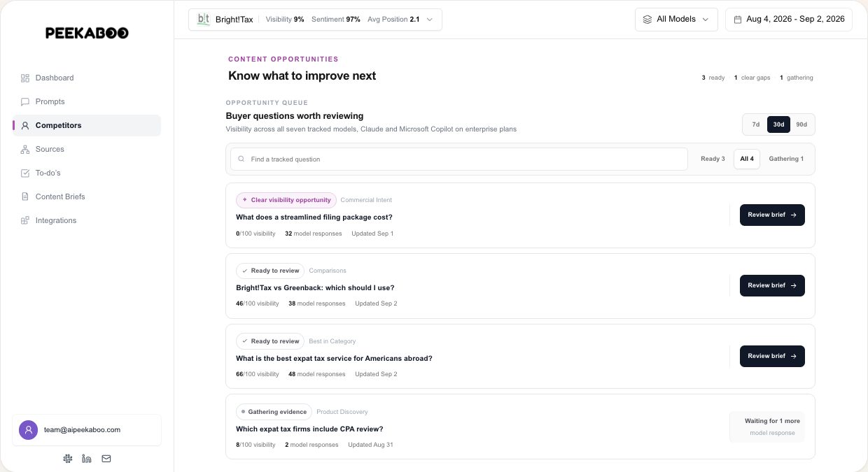
Task: Click the Product Discovery tag
Action: [342, 412]
